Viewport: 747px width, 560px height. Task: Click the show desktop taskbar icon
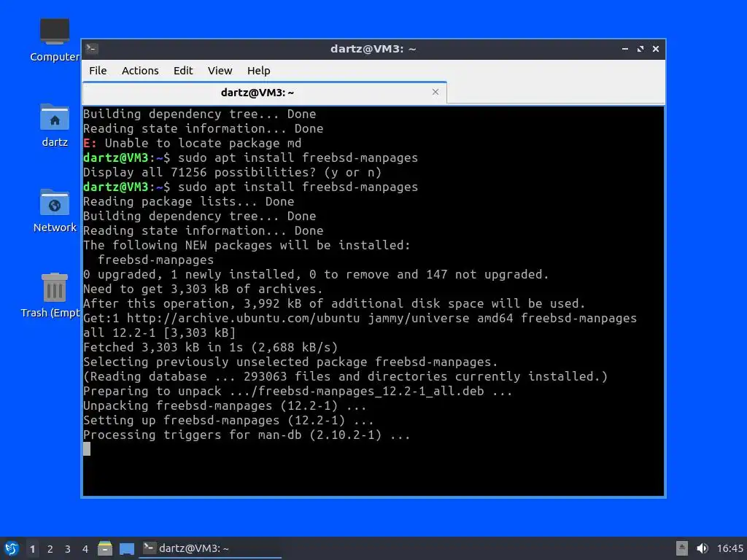point(127,548)
